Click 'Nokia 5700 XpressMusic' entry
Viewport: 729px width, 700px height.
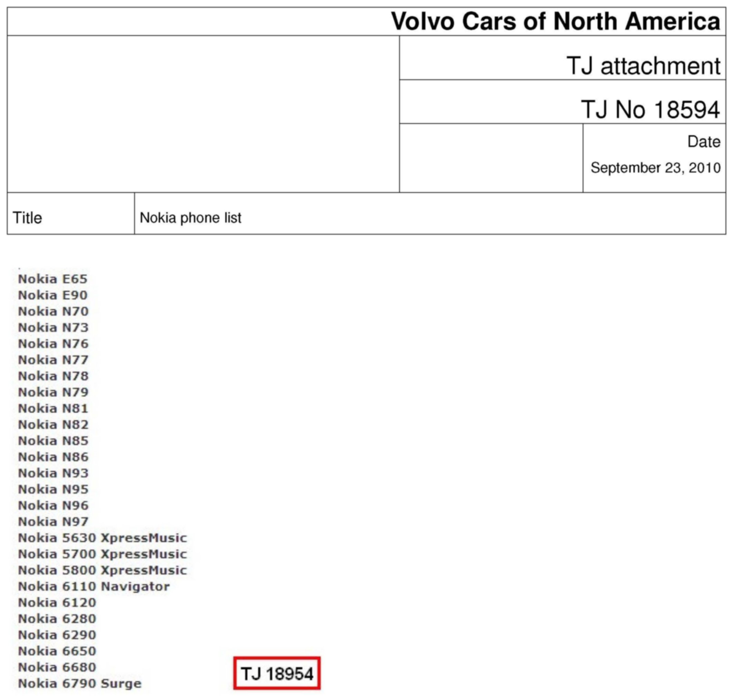(102, 554)
